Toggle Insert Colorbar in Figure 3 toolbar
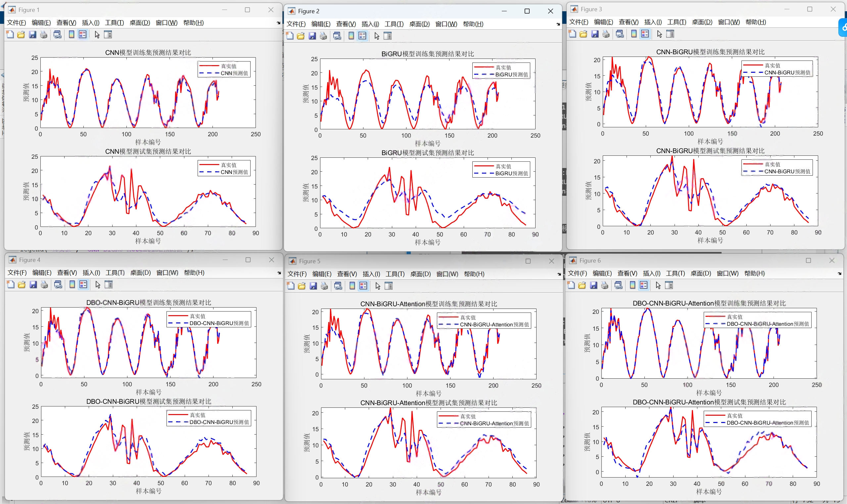Viewport: 847px width, 504px height. [x=634, y=34]
